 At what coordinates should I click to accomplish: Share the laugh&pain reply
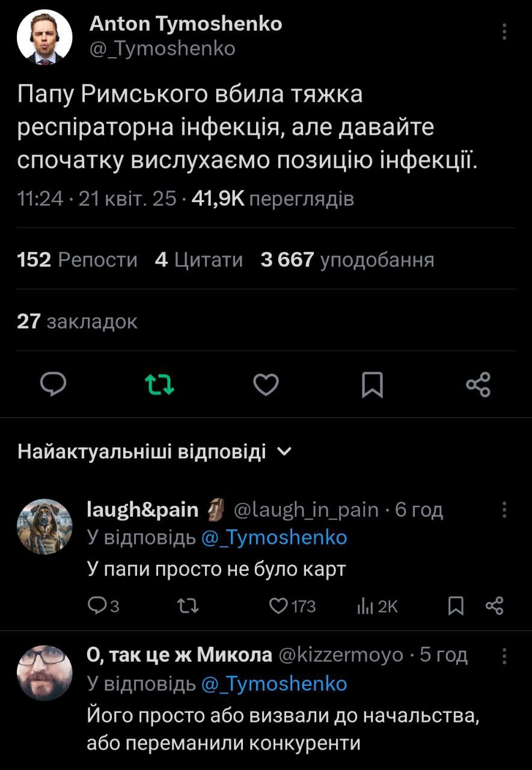[493, 606]
